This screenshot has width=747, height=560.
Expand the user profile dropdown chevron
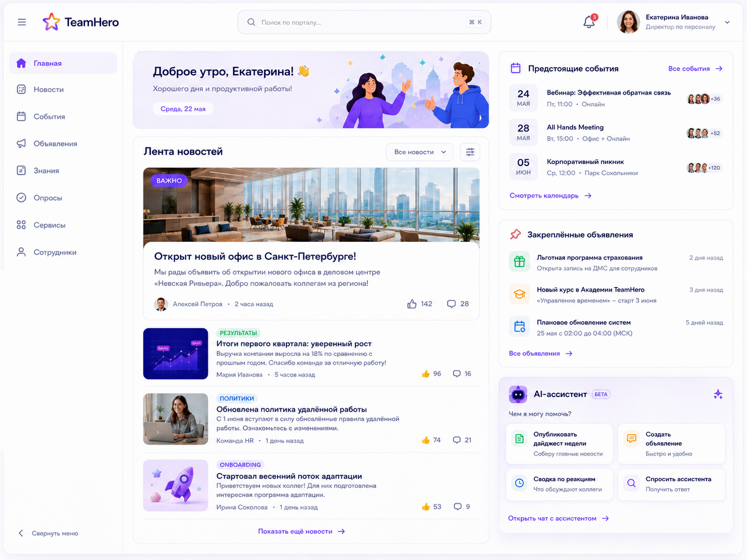pos(727,22)
